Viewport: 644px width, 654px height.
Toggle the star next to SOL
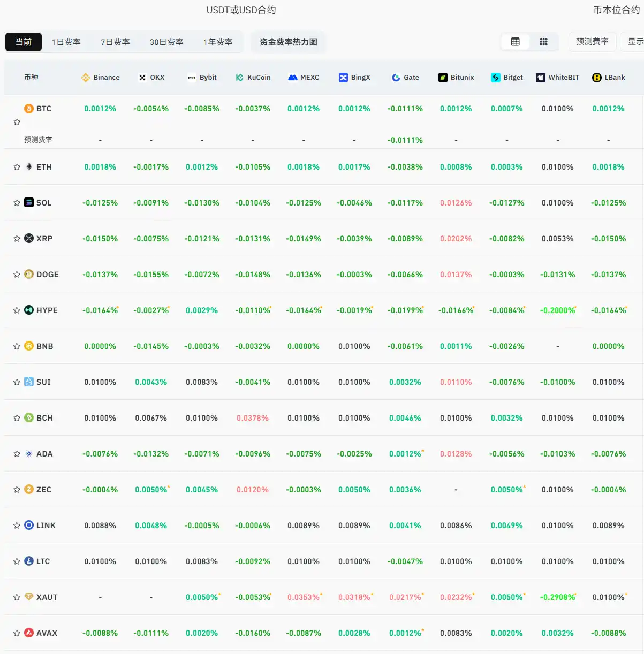point(17,203)
